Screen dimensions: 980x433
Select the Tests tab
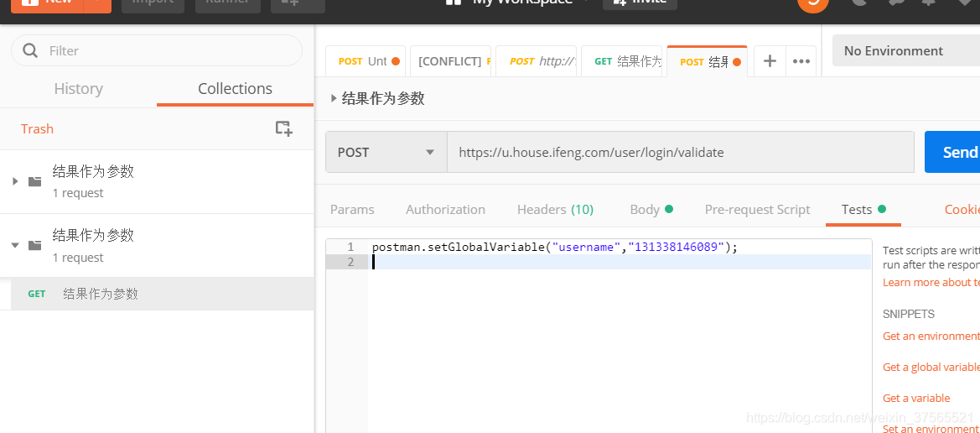(x=863, y=210)
